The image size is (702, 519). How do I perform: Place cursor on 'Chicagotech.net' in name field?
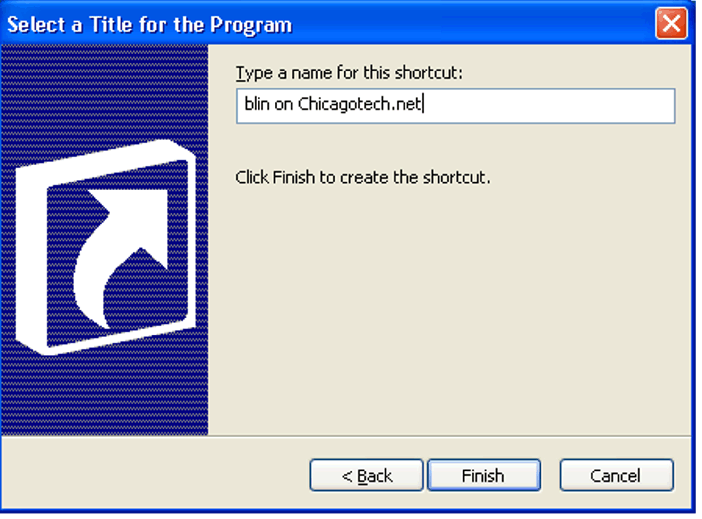(360, 104)
